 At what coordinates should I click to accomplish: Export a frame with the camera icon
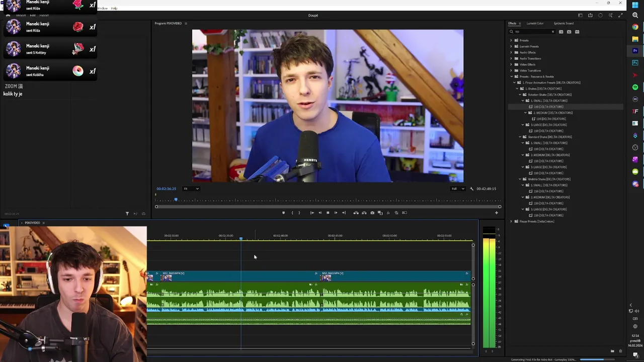click(x=372, y=213)
